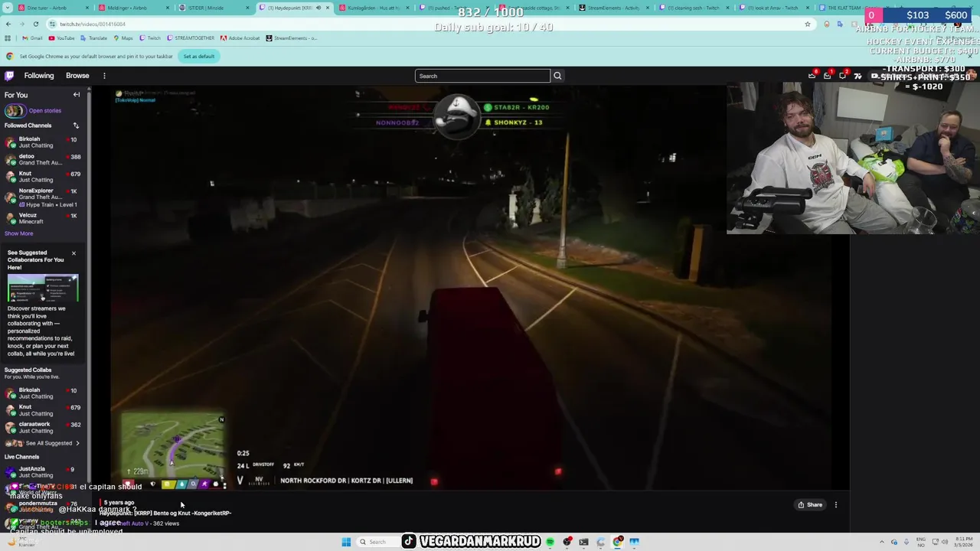Open the video options menu beside Share
980x551 pixels.
pos(836,505)
